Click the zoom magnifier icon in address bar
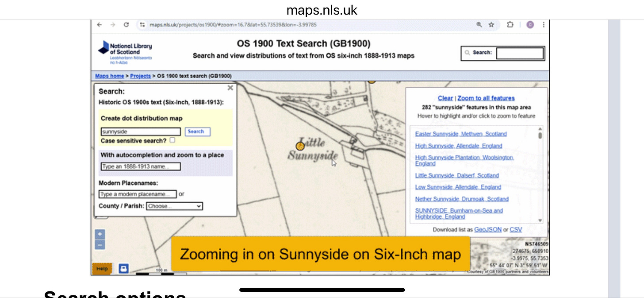 pos(479,25)
